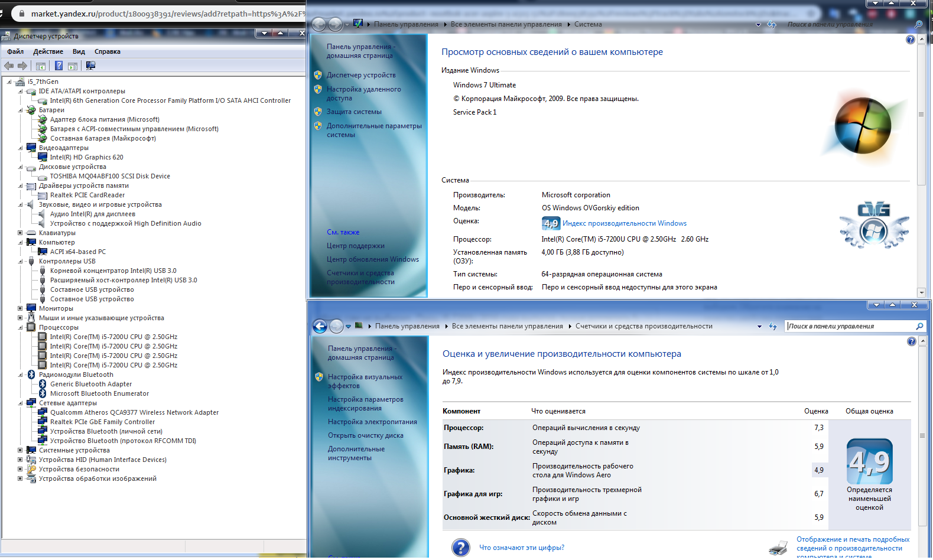The width and height of the screenshot is (933, 560).
Task: Open Защита системы link
Action: (x=354, y=112)
